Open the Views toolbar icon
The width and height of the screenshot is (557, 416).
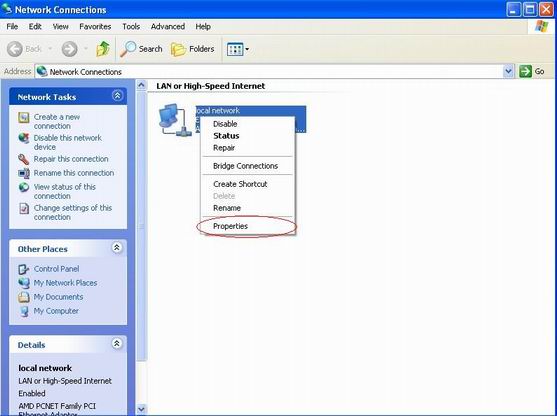pyautogui.click(x=235, y=49)
